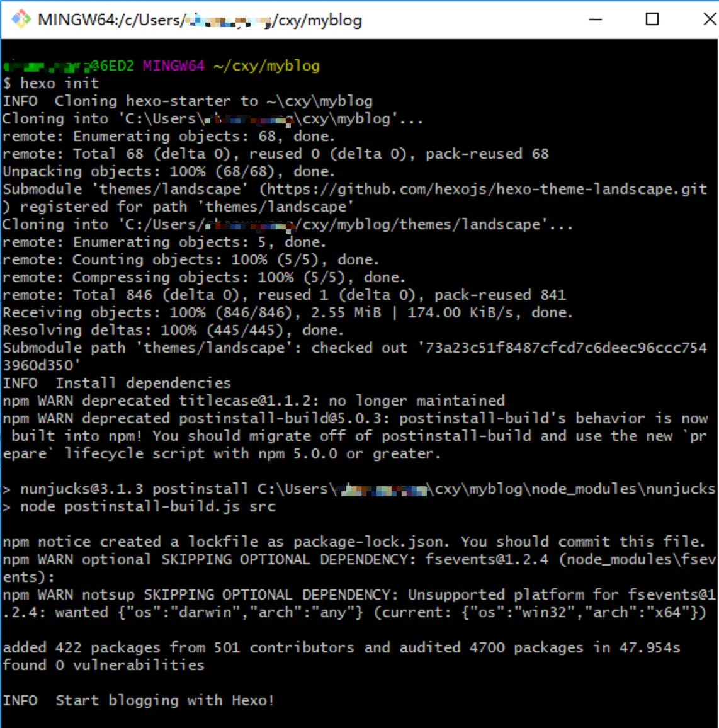Image resolution: width=719 pixels, height=728 pixels.
Task: Click 'npm WARN deprecated titlecase@1.1.2' line
Action: tap(254, 401)
